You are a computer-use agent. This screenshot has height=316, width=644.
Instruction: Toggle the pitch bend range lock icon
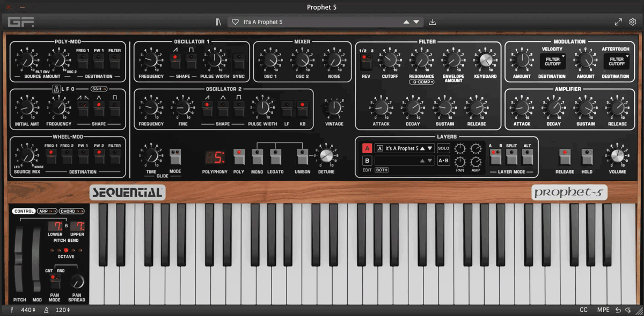(x=67, y=226)
